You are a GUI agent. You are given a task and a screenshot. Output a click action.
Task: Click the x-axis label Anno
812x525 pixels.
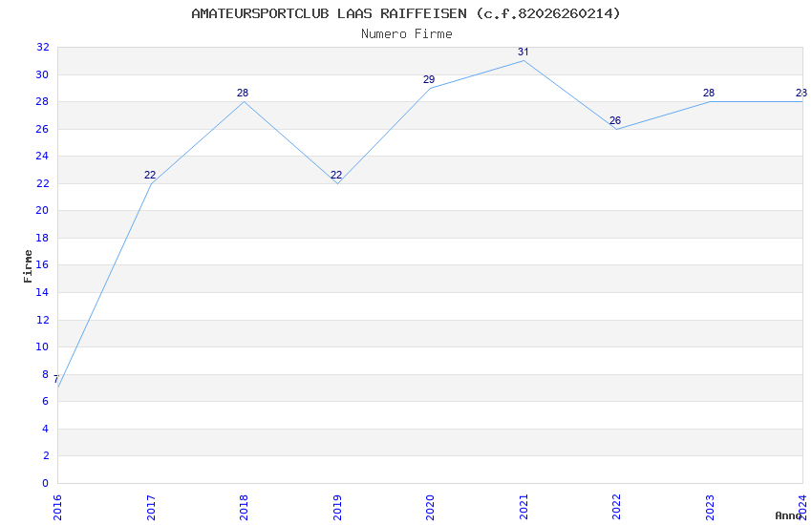point(788,515)
